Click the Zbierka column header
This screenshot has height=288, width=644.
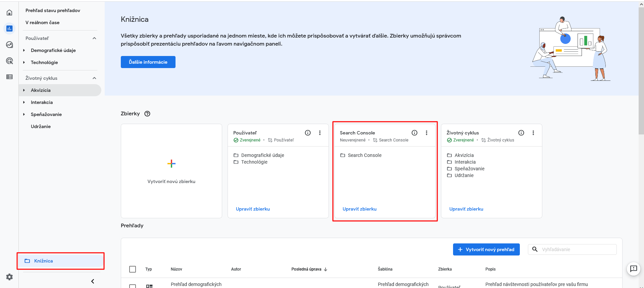pos(445,269)
